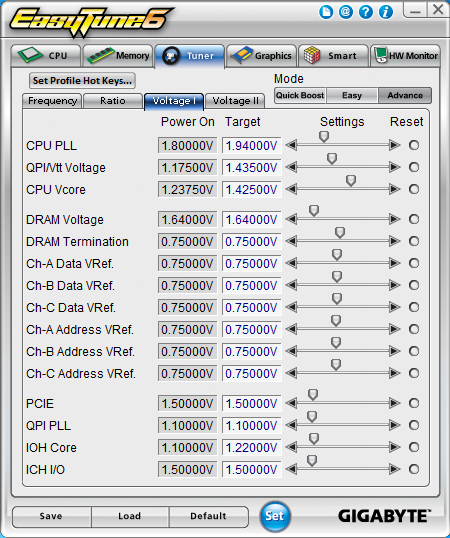Select the IOH Core reset radio button
The height and width of the screenshot is (538, 450).
(x=414, y=447)
